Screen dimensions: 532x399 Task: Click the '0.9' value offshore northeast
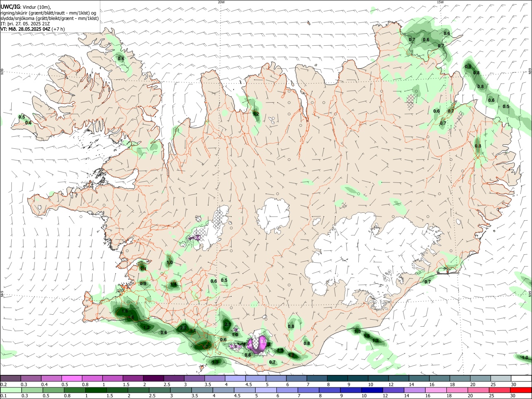point(468,67)
